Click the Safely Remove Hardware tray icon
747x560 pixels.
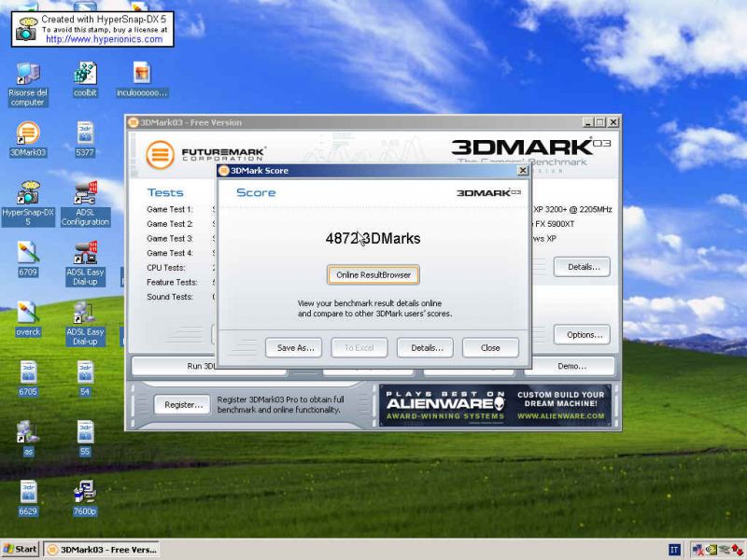tap(725, 550)
